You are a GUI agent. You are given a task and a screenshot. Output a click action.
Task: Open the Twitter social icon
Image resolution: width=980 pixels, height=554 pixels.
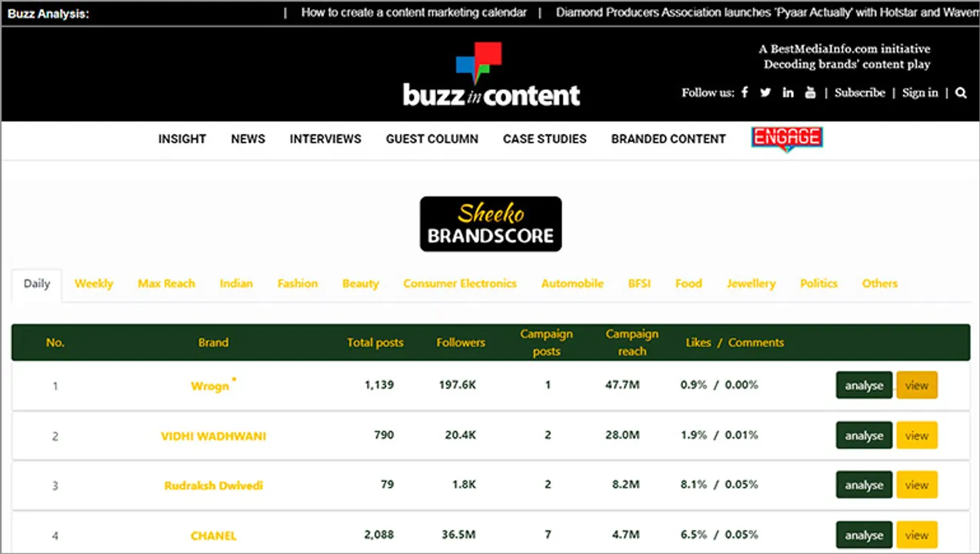point(765,92)
